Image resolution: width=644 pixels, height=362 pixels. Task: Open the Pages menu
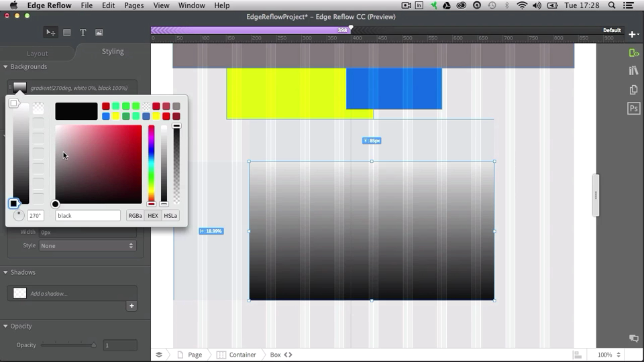pos(134,5)
